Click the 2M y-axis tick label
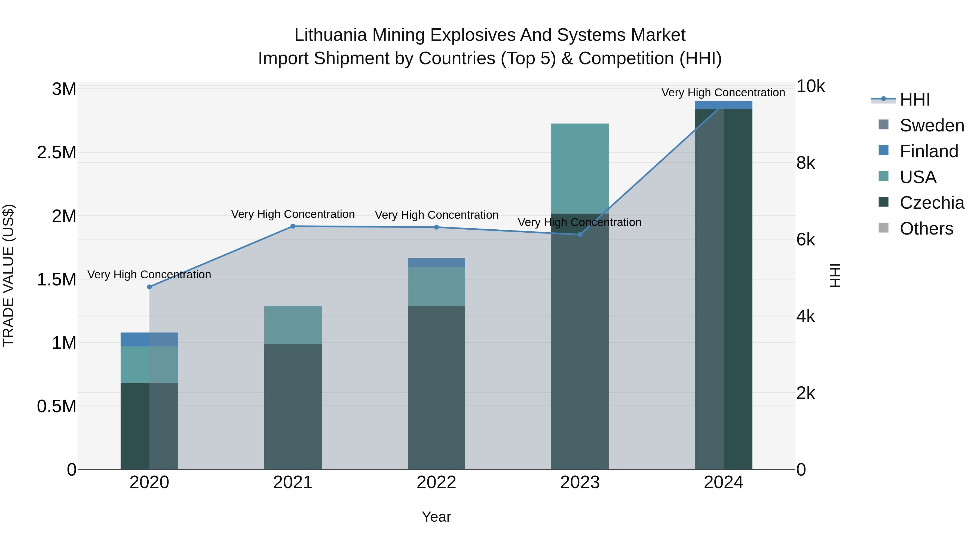 (64, 216)
